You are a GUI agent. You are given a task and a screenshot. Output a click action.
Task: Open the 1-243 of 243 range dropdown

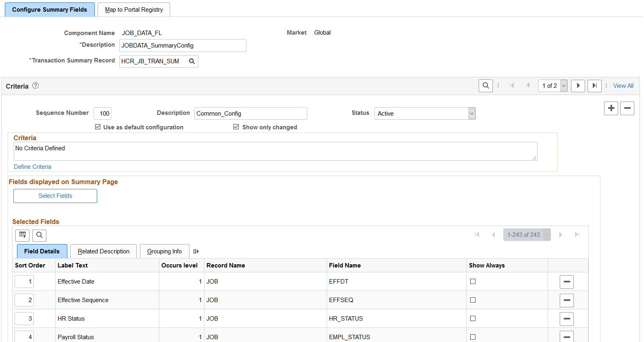click(527, 235)
